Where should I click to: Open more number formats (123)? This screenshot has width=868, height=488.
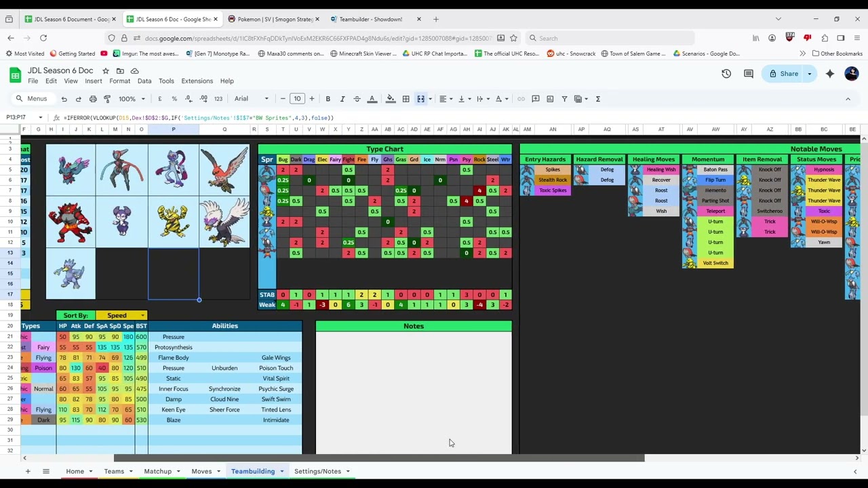coord(218,99)
